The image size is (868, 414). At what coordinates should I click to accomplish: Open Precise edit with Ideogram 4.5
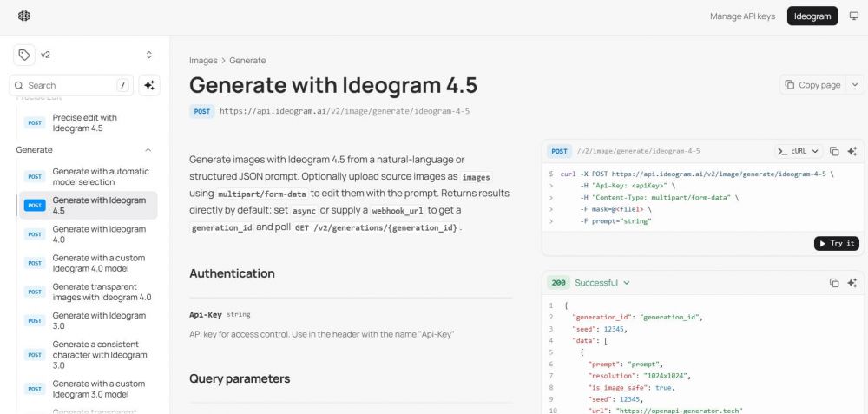(88, 123)
